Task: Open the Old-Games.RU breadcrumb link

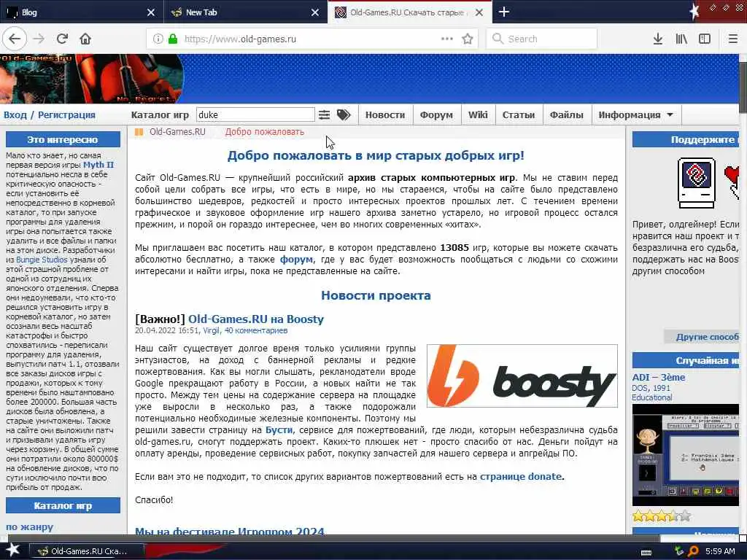Action: point(177,132)
